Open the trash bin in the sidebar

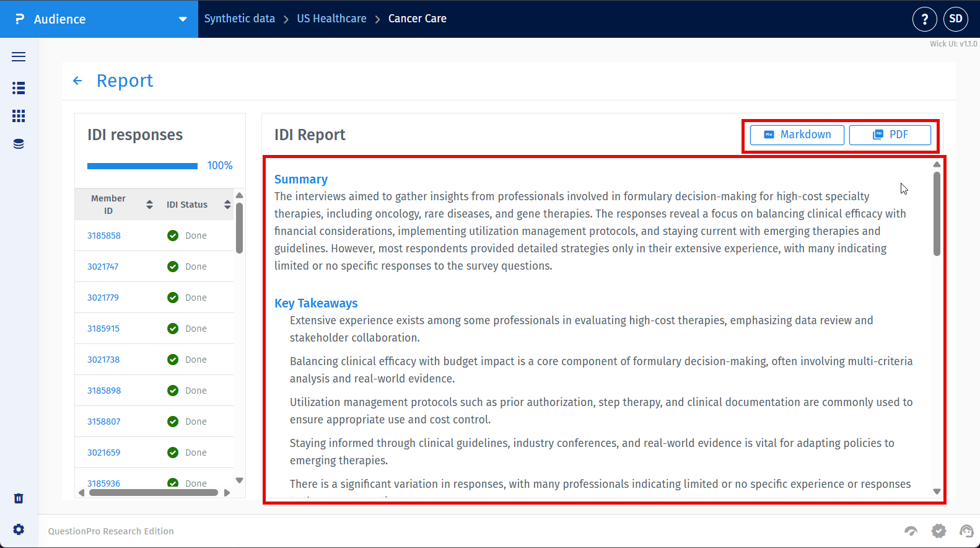click(x=19, y=498)
